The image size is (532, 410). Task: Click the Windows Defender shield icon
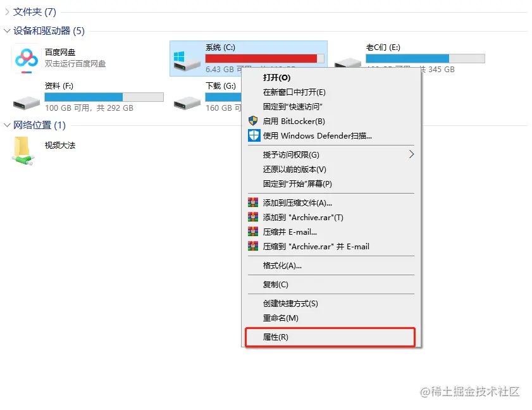coord(254,135)
